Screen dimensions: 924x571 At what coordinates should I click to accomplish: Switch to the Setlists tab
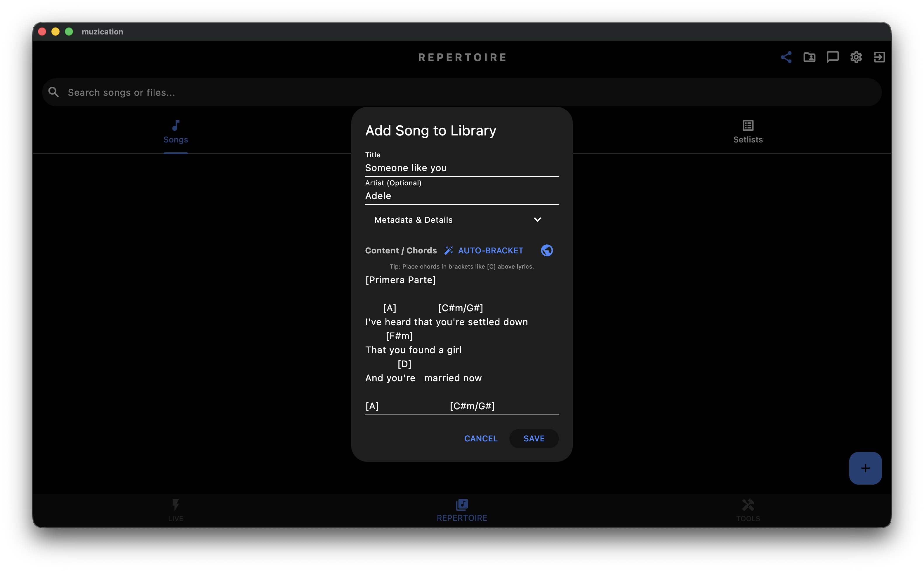pos(748,133)
